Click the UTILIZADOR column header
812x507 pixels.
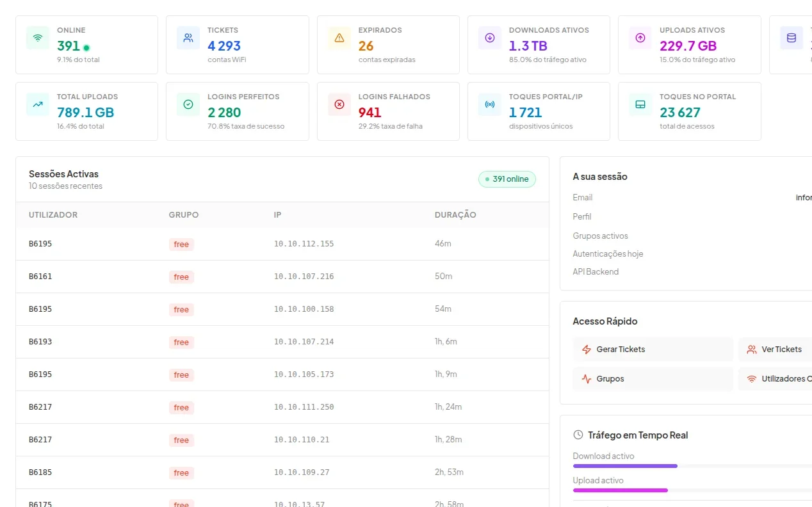53,215
